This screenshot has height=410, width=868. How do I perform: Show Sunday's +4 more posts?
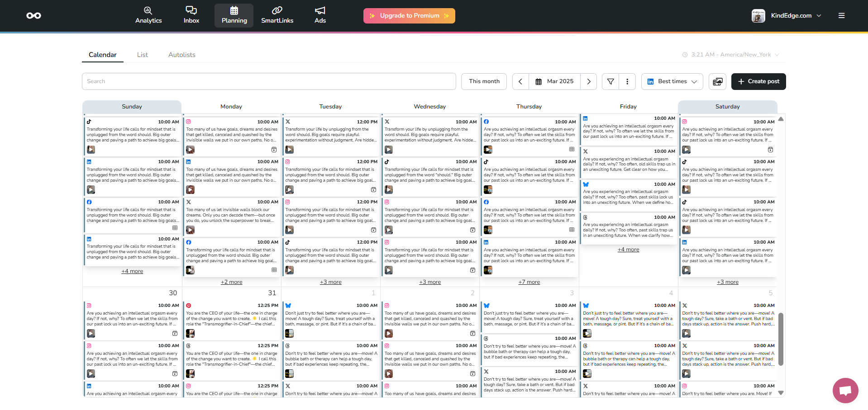coord(132,271)
